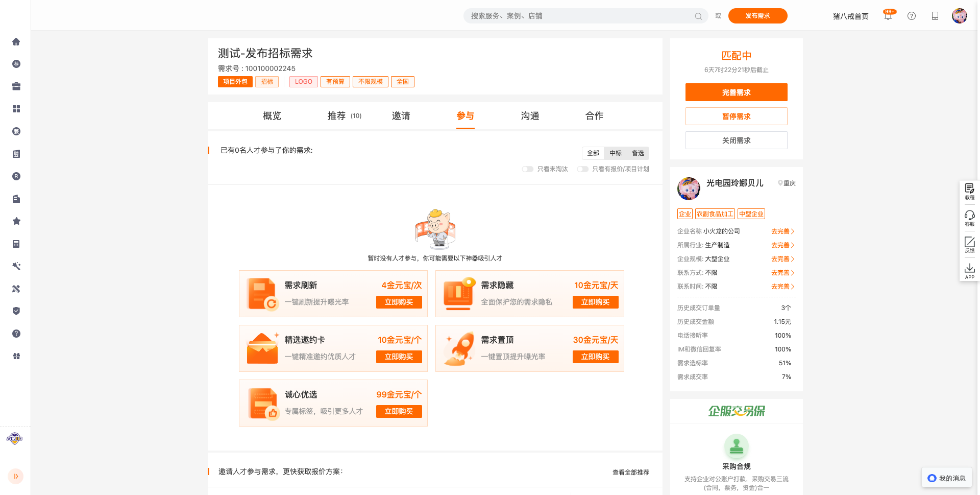This screenshot has height=495, width=980.
Task: Open the shield checkmark icon in sidebar
Action: 16,311
